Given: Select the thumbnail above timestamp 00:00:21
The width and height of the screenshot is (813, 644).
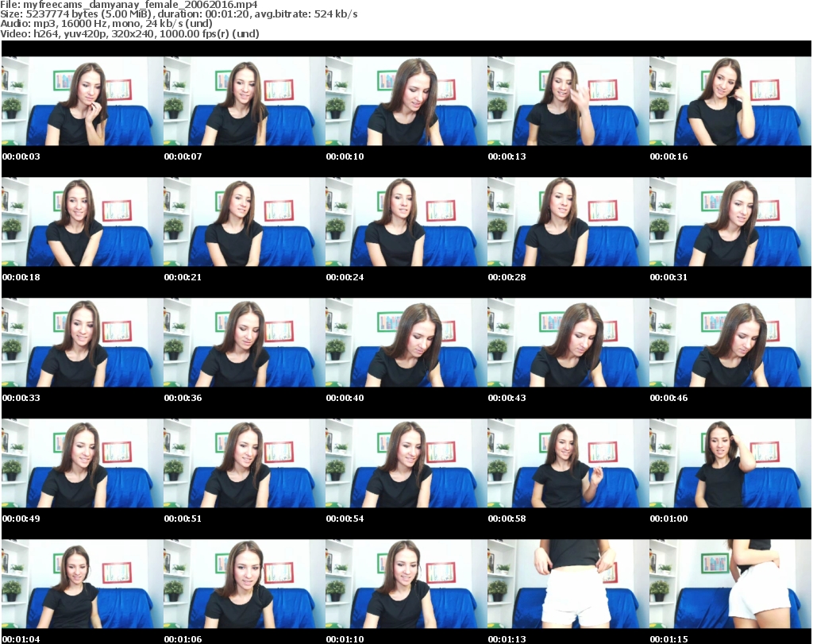Looking at the screenshot, I should click(x=245, y=222).
